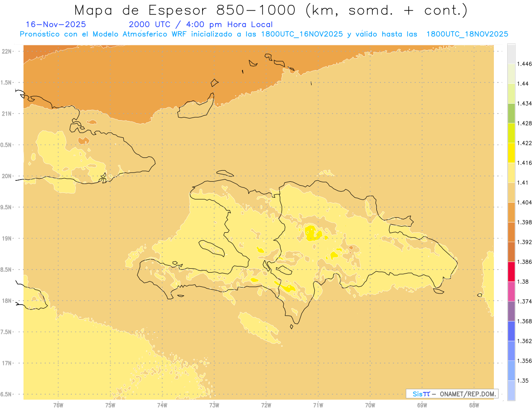Click the legend value '1.392'
Image resolution: width=532 pixels, height=411 pixels.
coord(525,242)
